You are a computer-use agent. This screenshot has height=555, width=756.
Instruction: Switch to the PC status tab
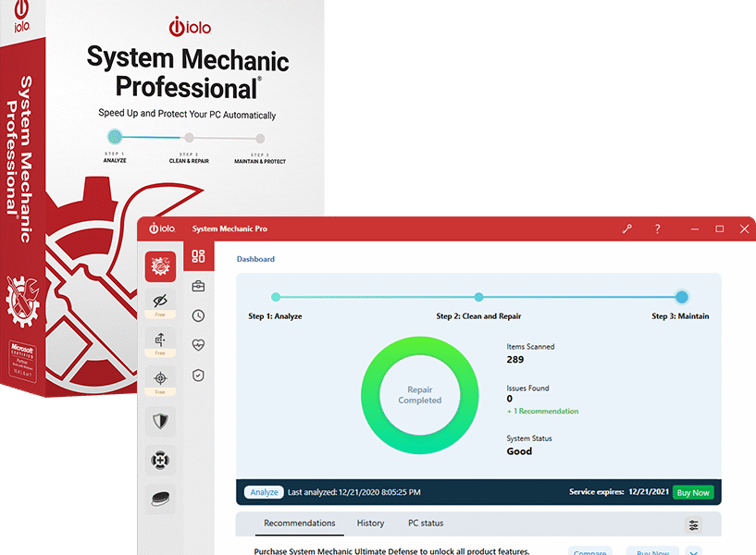click(x=426, y=524)
